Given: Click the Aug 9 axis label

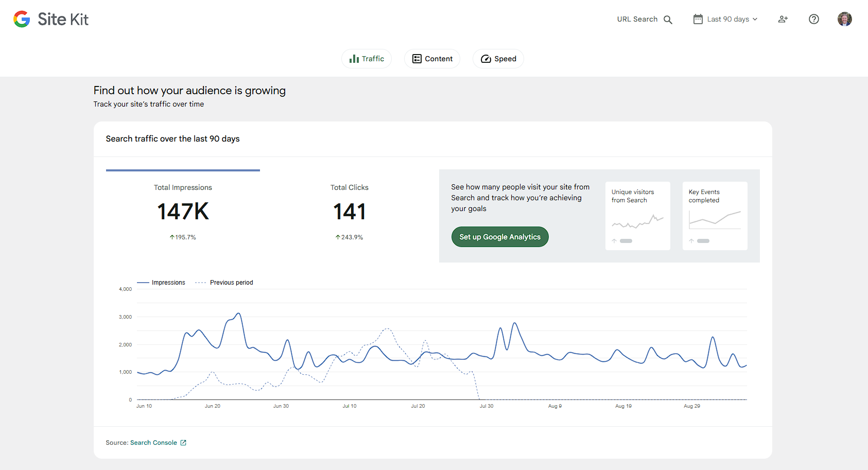Looking at the screenshot, I should (555, 406).
